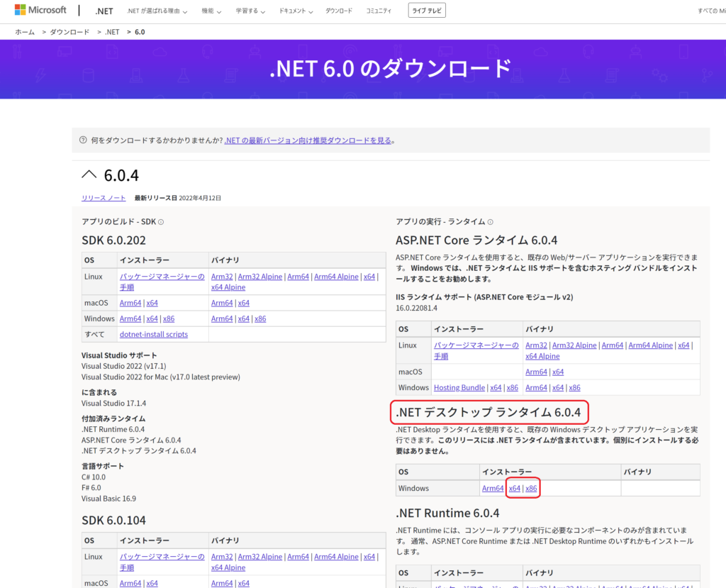Open the リリース ノート link
Image resolution: width=726 pixels, height=588 pixels.
pos(104,198)
